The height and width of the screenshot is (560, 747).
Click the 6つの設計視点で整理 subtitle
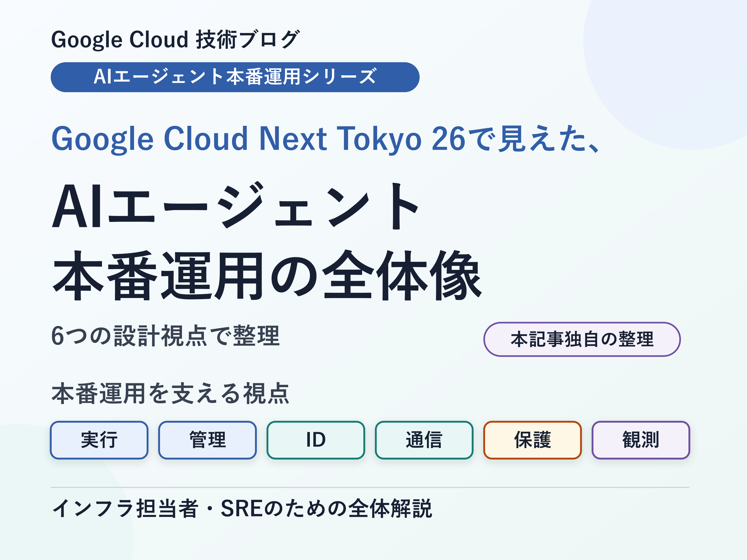[166, 336]
